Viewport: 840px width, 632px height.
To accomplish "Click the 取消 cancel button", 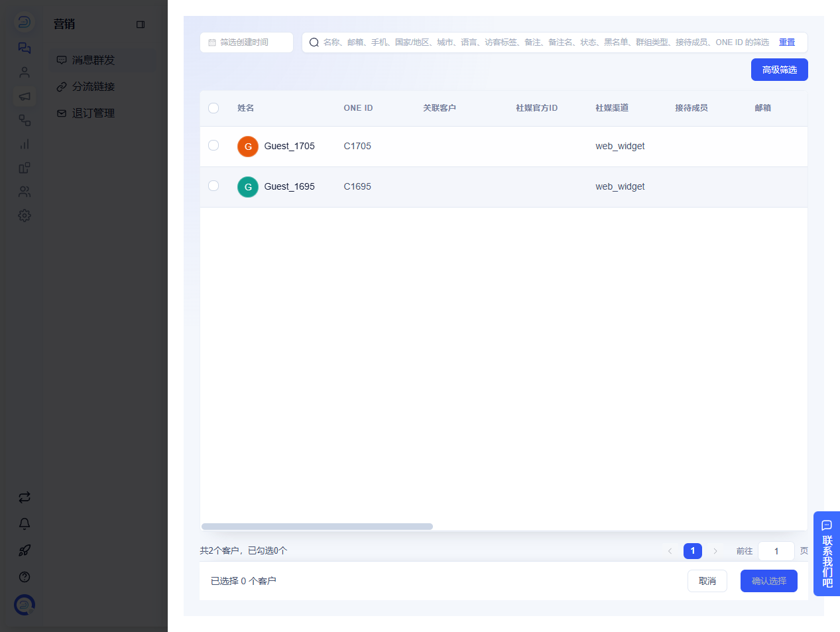I will click(707, 581).
